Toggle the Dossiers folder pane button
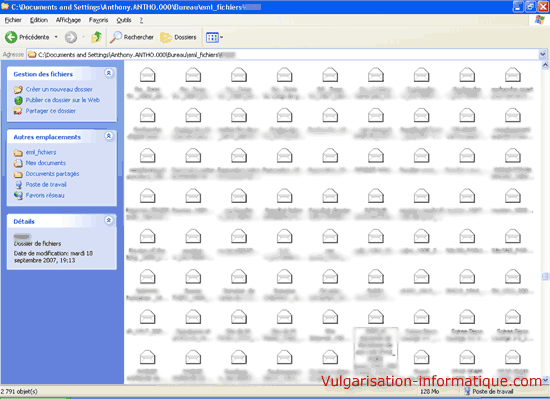Screen dimensions: 550x399 point(178,37)
